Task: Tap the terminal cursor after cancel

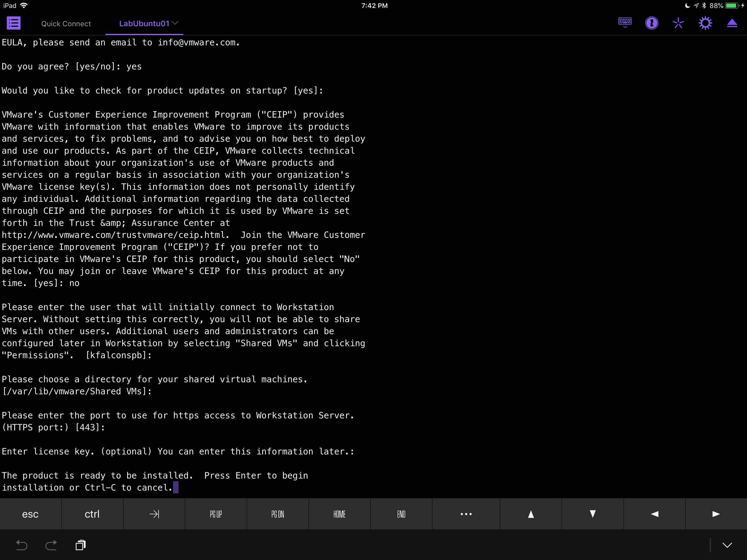Action: [x=176, y=487]
